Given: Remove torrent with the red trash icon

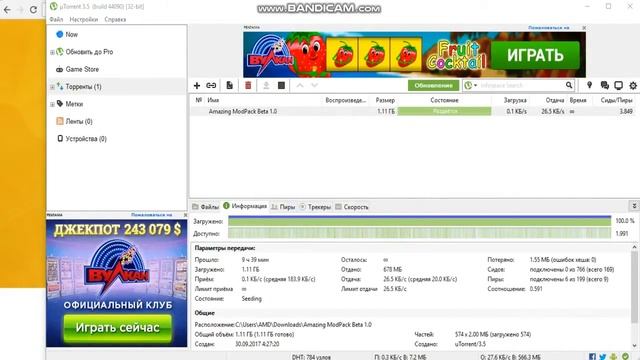Looking at the screenshot, I should point(248,85).
